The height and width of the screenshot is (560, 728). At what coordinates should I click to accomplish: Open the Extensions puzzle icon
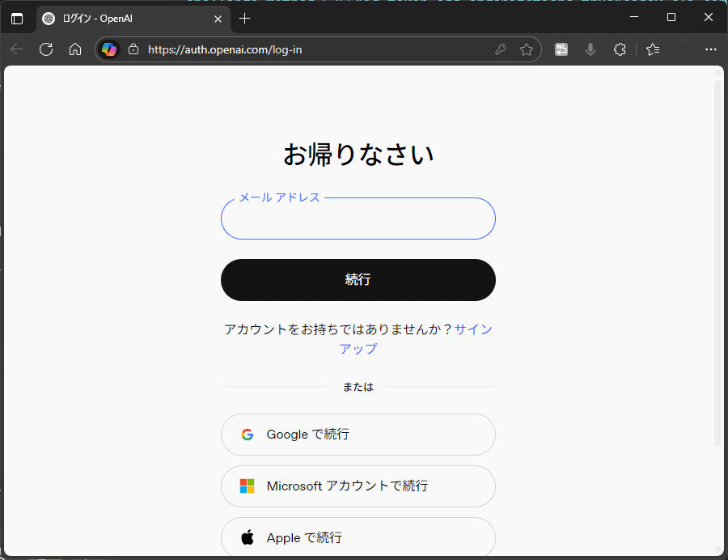click(x=620, y=49)
